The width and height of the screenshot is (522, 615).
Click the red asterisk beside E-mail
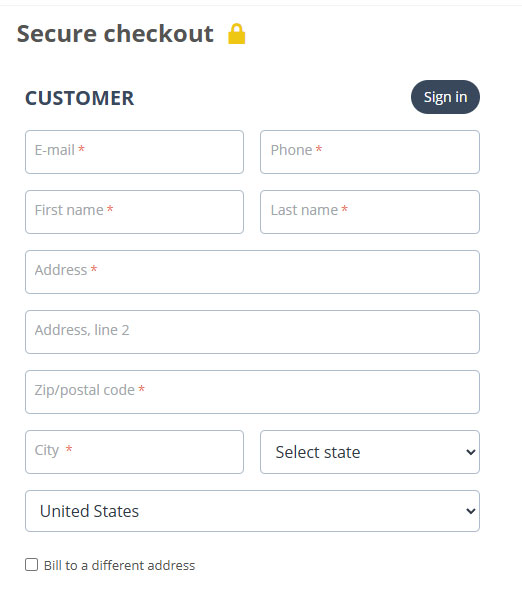coord(81,149)
